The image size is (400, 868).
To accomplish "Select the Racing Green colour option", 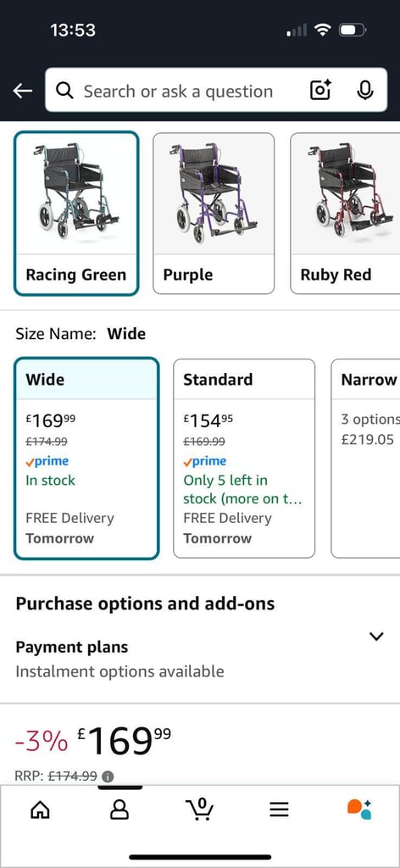I will pyautogui.click(x=75, y=213).
